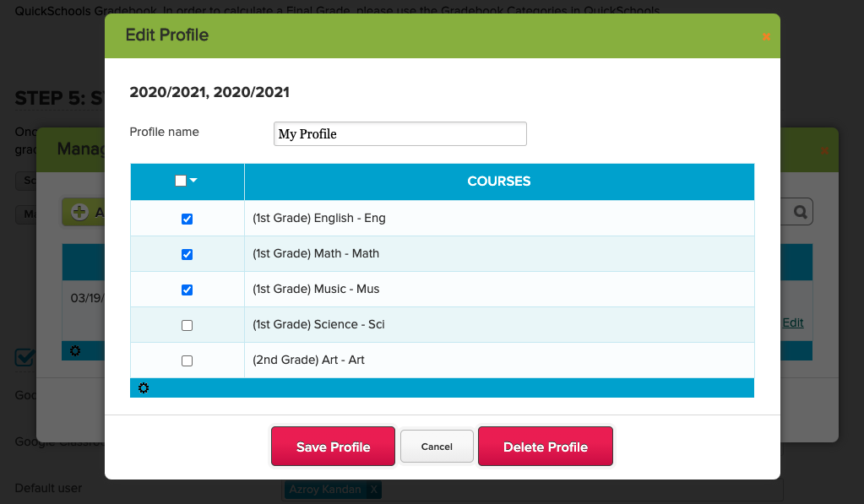Screen dimensions: 864x504
Task: Click the green plus add icon in the background window
Action: coord(80,212)
